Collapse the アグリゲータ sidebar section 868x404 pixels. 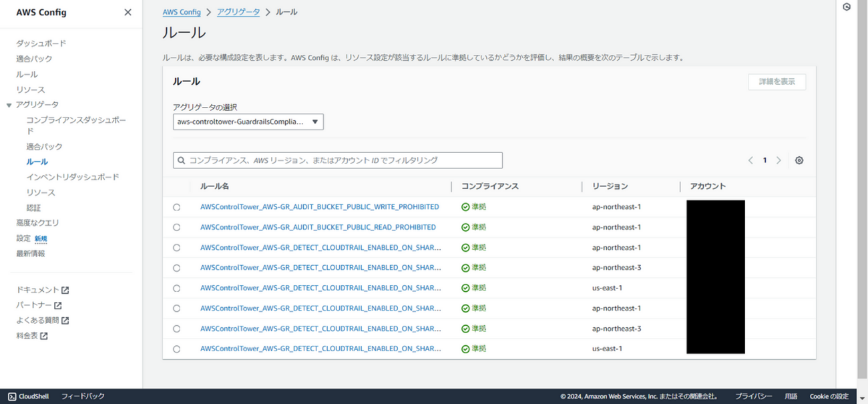tap(9, 105)
